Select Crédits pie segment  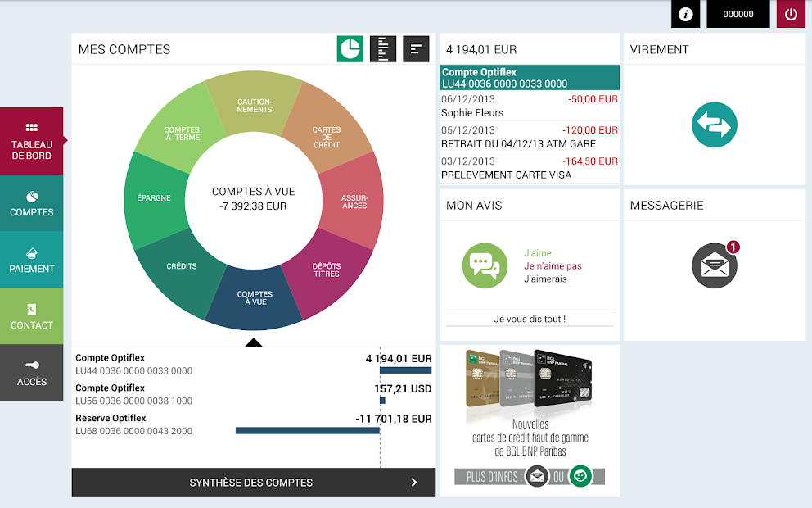pos(181,266)
